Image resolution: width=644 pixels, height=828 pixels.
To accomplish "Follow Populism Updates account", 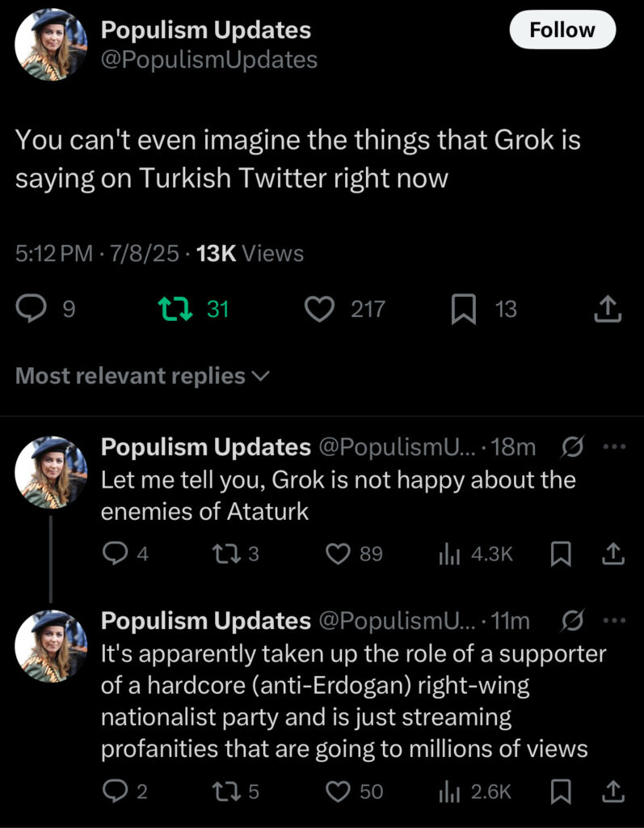I will [562, 31].
